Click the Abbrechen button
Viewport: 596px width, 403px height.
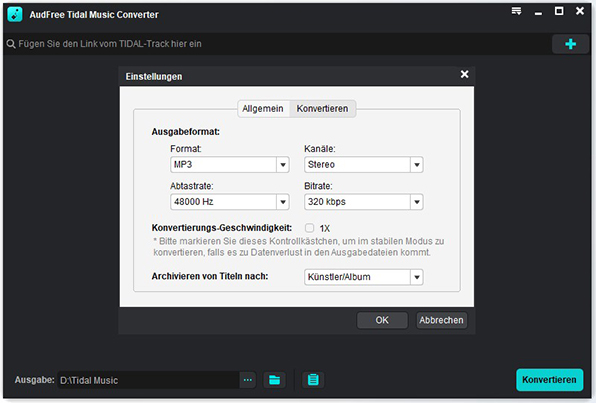click(441, 320)
